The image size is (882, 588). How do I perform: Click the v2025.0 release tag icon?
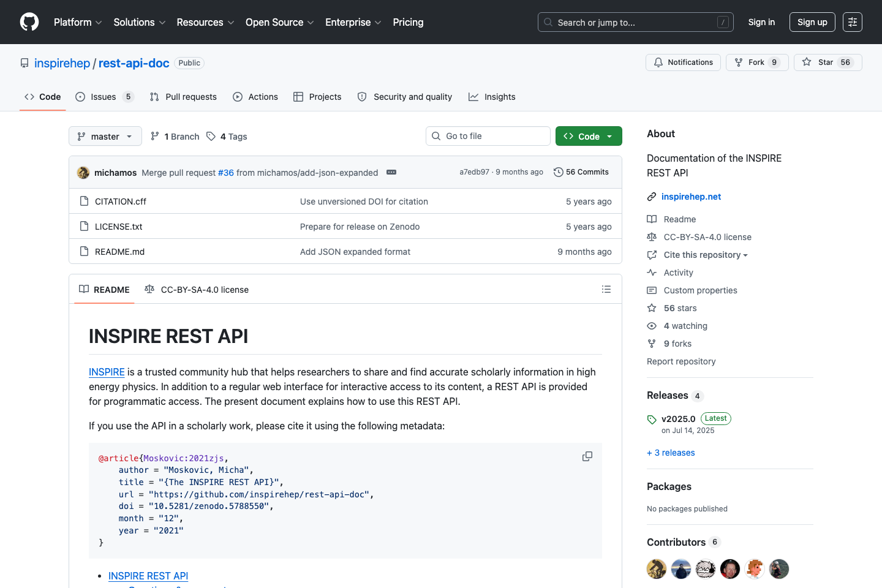point(652,419)
